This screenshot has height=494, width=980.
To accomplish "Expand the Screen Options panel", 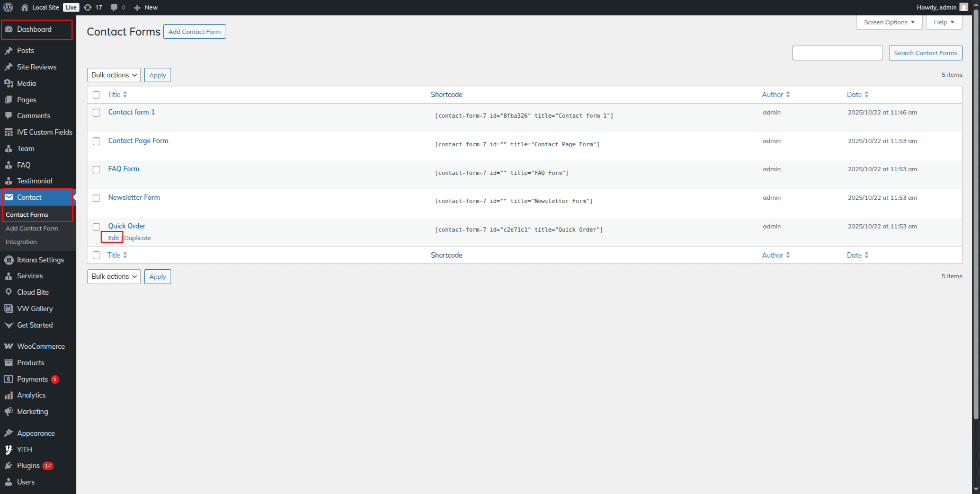I will 889,22.
